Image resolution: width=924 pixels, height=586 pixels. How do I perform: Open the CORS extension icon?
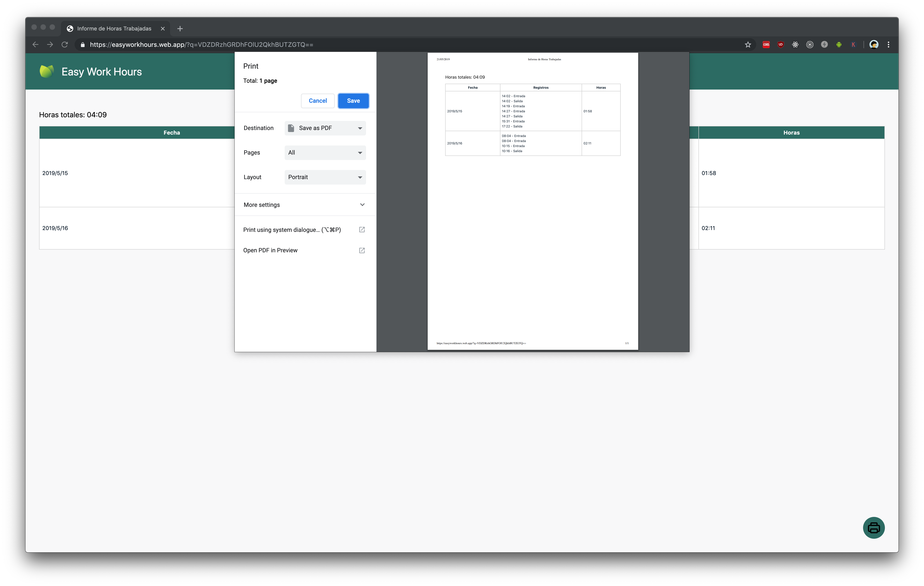coord(766,45)
